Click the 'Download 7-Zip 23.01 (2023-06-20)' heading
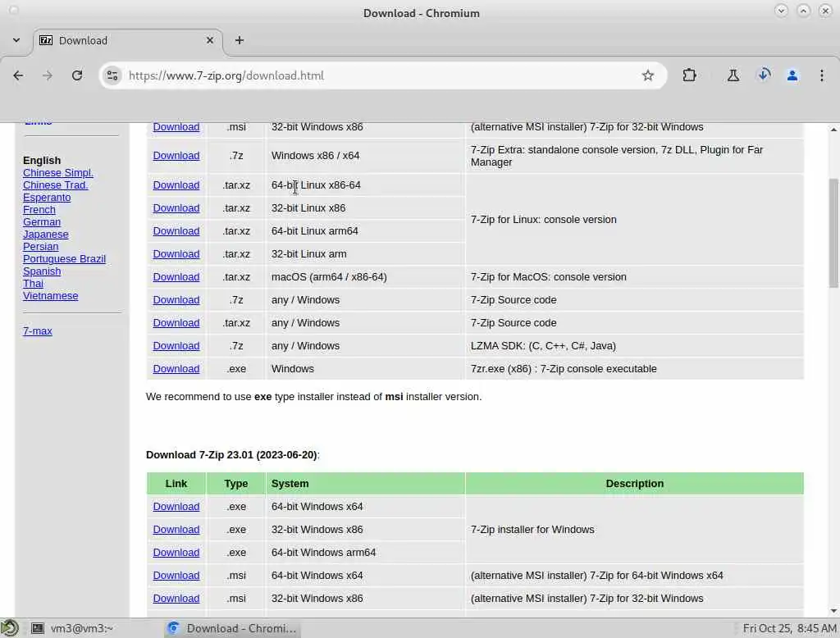Image resolution: width=840 pixels, height=638 pixels. point(232,455)
